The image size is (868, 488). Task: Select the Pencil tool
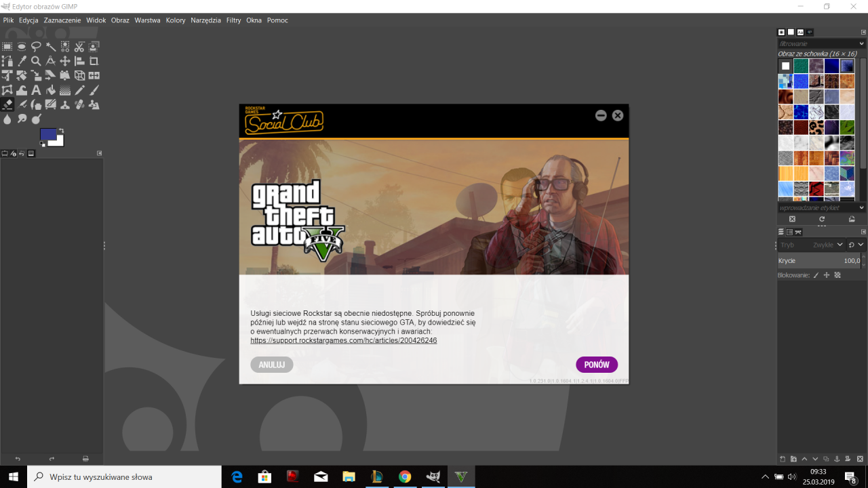coord(79,89)
